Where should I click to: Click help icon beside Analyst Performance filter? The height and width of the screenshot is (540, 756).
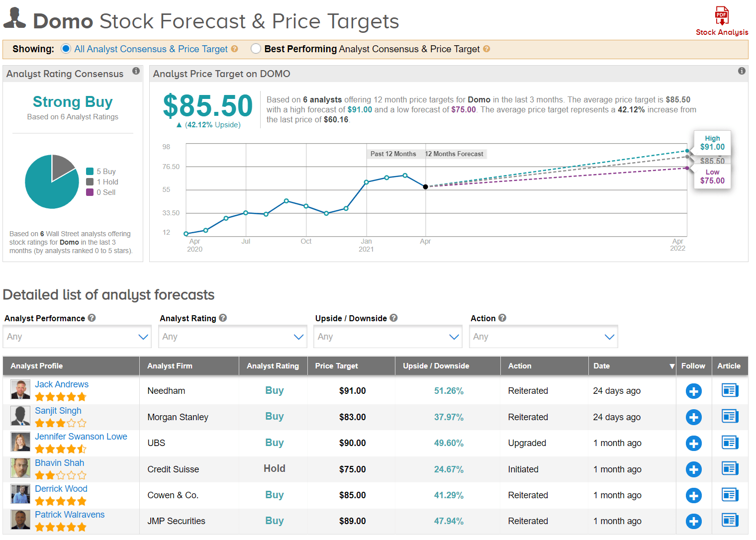92,318
